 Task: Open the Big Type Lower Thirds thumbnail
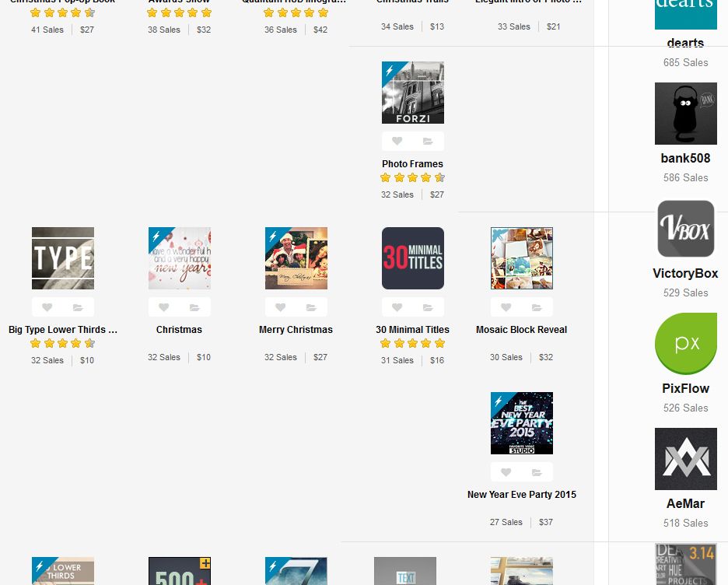pos(63,258)
